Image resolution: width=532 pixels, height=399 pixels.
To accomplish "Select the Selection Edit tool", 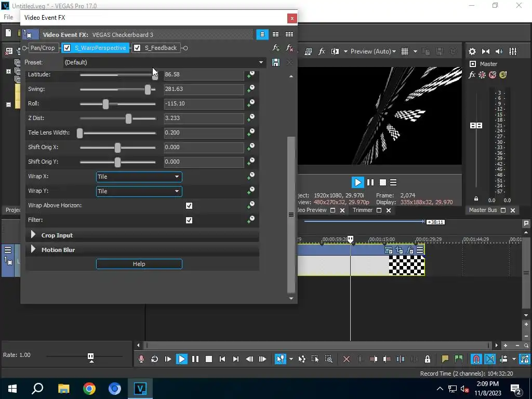I will coord(315,359).
